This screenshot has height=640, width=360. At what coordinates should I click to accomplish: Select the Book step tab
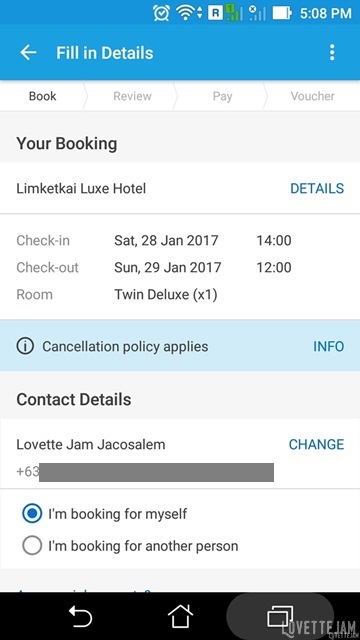(x=42, y=96)
